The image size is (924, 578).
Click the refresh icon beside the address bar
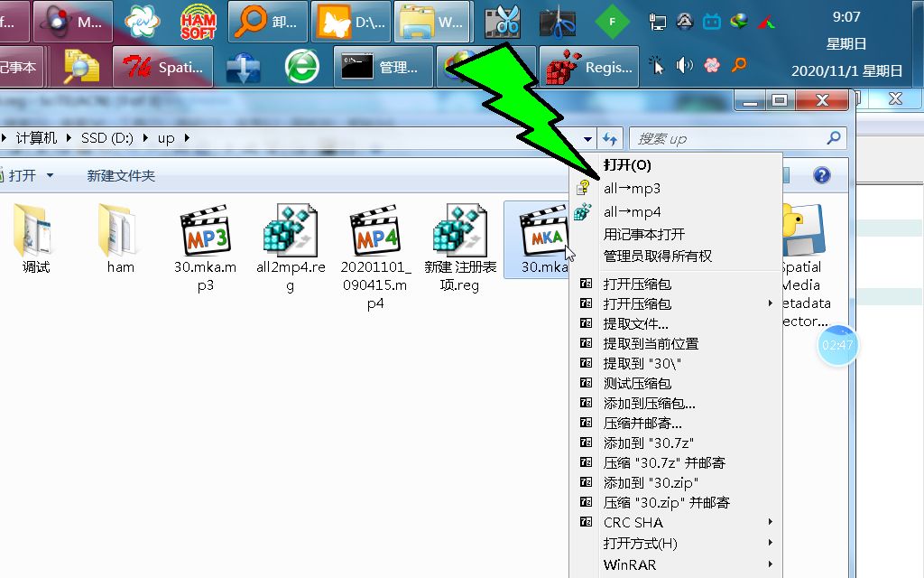[612, 137]
